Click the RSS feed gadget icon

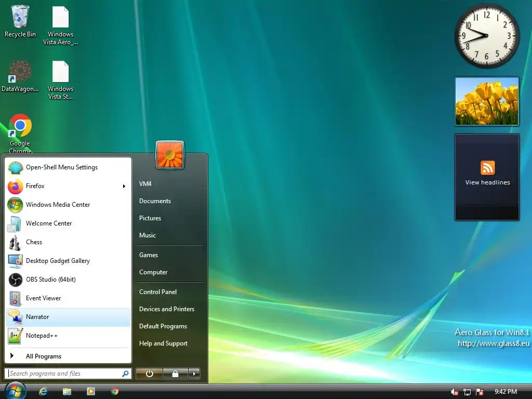click(487, 168)
